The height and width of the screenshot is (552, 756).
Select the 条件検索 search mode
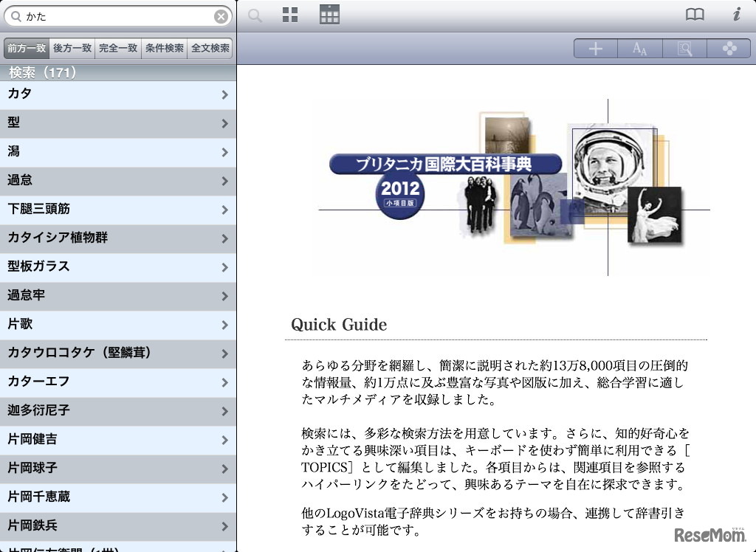(165, 48)
